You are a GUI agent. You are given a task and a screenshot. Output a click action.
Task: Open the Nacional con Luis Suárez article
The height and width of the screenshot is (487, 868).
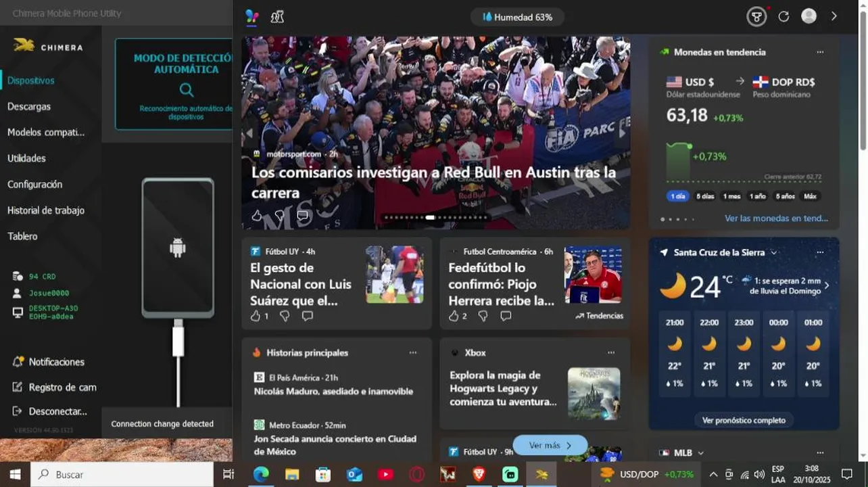[x=301, y=284]
